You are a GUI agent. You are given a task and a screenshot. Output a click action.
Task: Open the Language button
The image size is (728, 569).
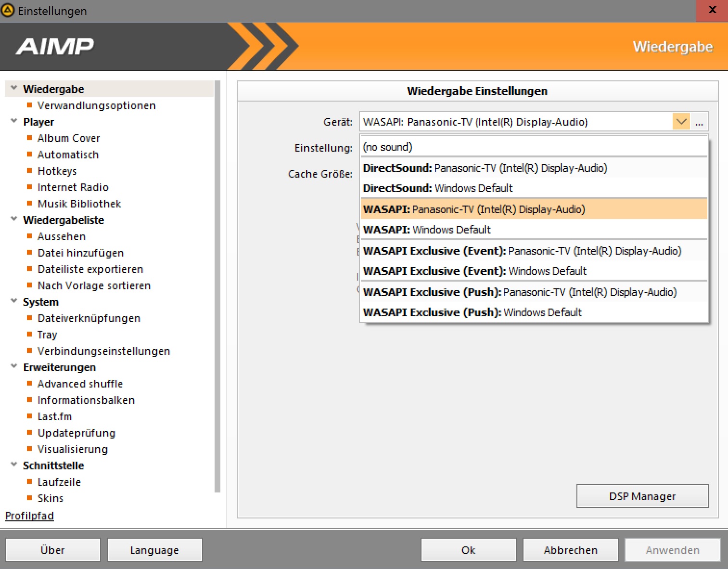coord(154,550)
